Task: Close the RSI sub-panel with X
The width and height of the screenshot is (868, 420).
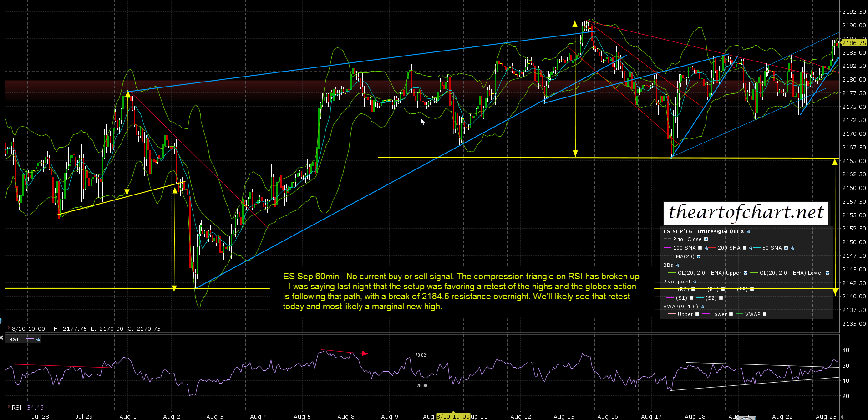Action: pos(2,338)
